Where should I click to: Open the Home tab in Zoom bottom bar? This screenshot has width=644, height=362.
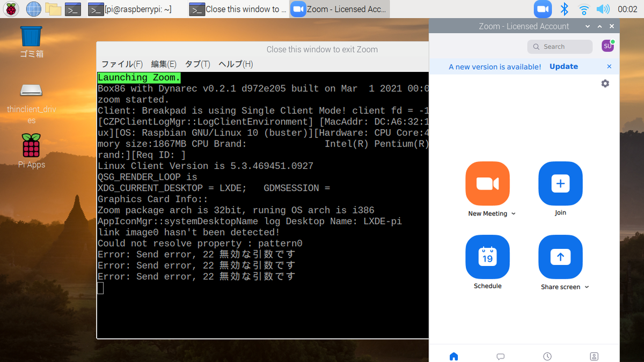(x=453, y=356)
